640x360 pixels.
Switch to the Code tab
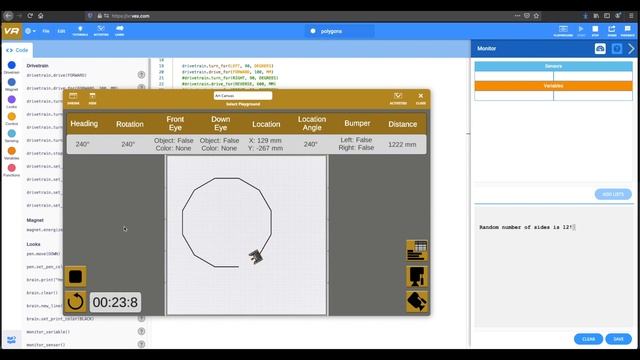[17, 50]
